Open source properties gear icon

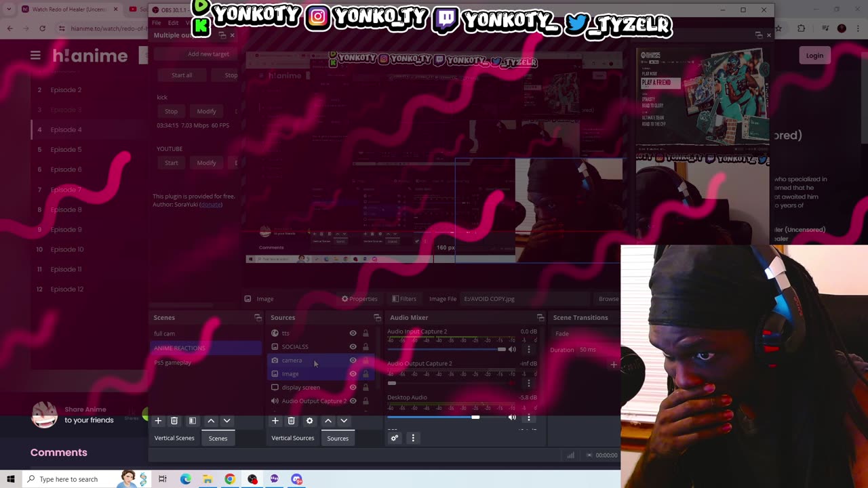[310, 421]
